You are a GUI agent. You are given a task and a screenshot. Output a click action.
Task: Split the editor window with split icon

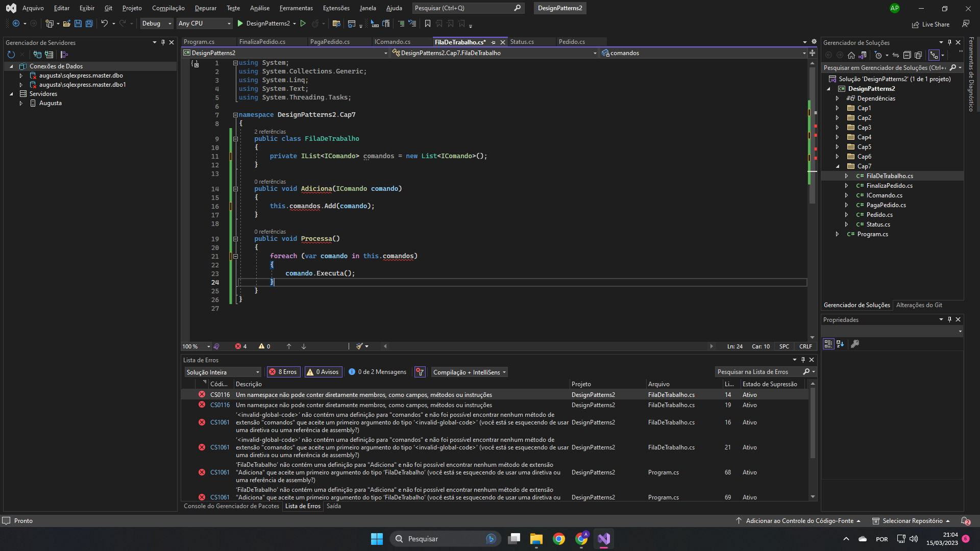tap(812, 53)
